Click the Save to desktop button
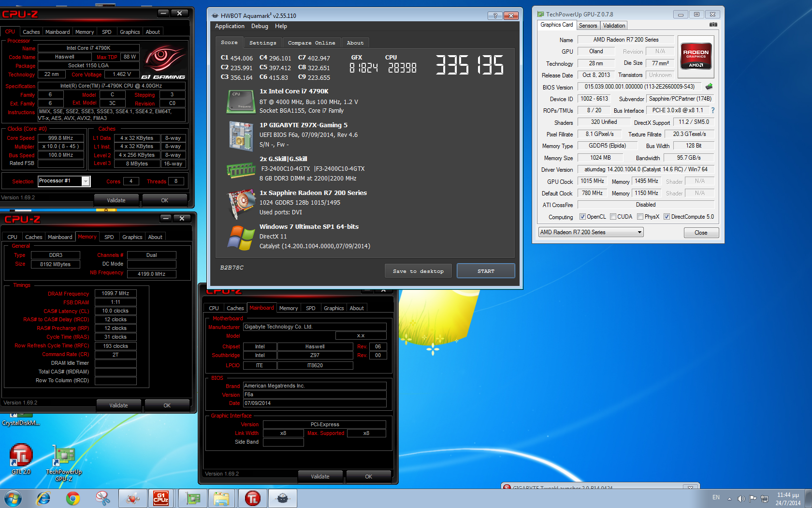This screenshot has width=812, height=508. tap(418, 271)
